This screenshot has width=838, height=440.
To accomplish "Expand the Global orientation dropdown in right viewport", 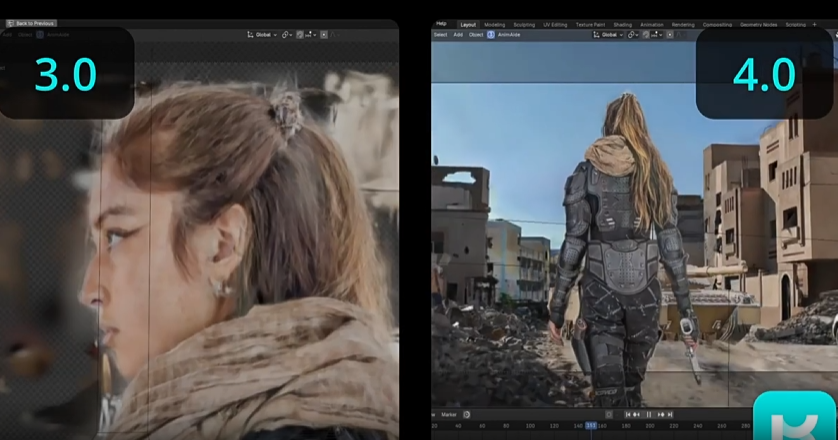I will (x=608, y=35).
